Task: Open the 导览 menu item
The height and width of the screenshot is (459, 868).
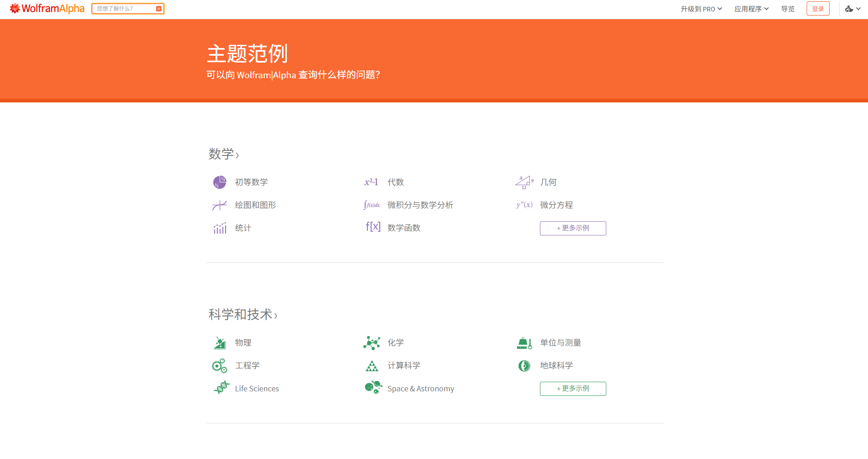Action: (788, 8)
